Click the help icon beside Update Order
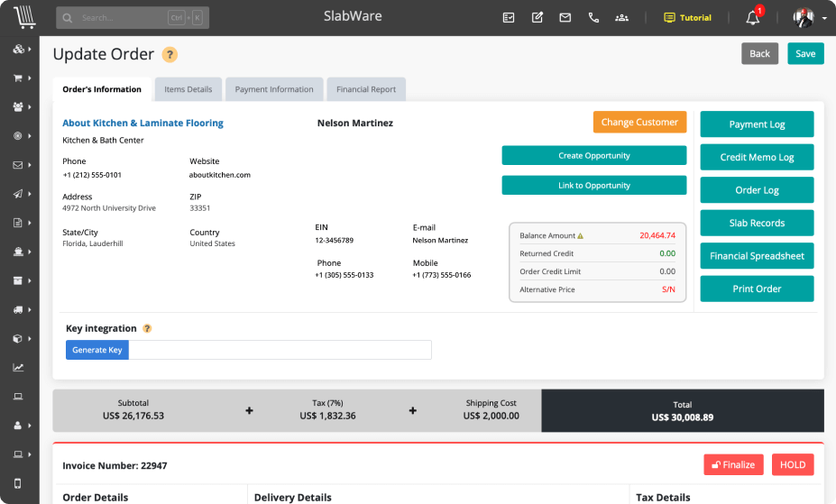Viewport: 836px width, 504px height. pos(170,55)
